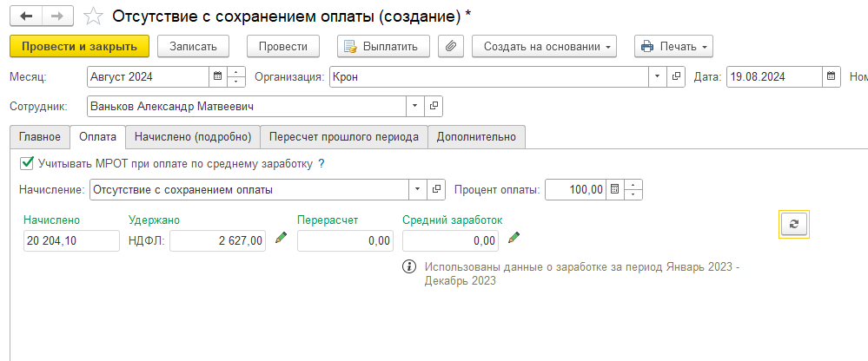Switch to Дополнительно tab
Image resolution: width=868 pixels, height=361 pixels.
pyautogui.click(x=477, y=137)
